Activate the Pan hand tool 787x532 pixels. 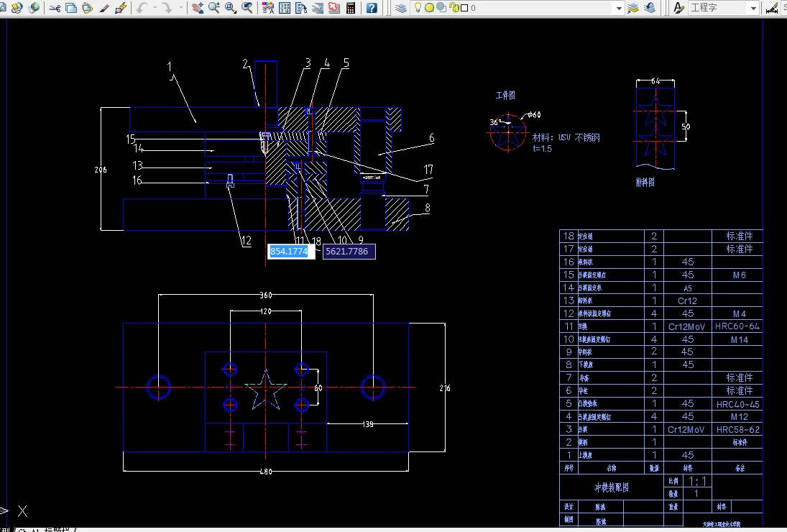(x=197, y=9)
